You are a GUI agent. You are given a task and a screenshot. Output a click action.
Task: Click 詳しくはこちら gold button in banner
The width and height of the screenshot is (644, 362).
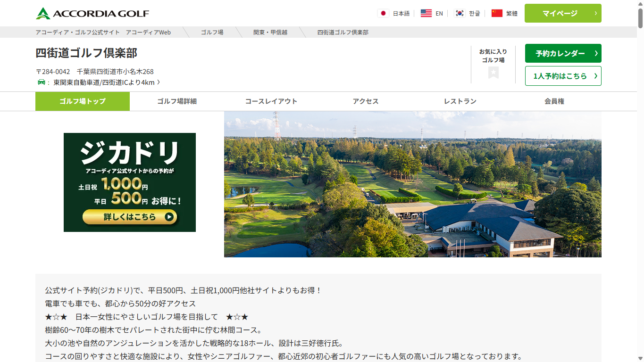(130, 217)
